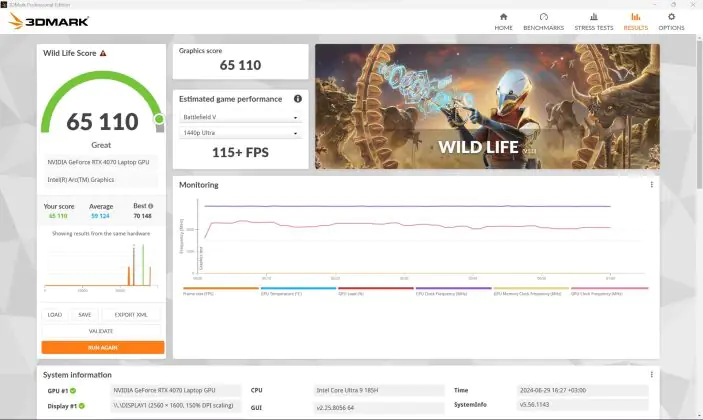Open the Benchmarks tab
Viewport: 703px width, 420px height.
coord(543,22)
